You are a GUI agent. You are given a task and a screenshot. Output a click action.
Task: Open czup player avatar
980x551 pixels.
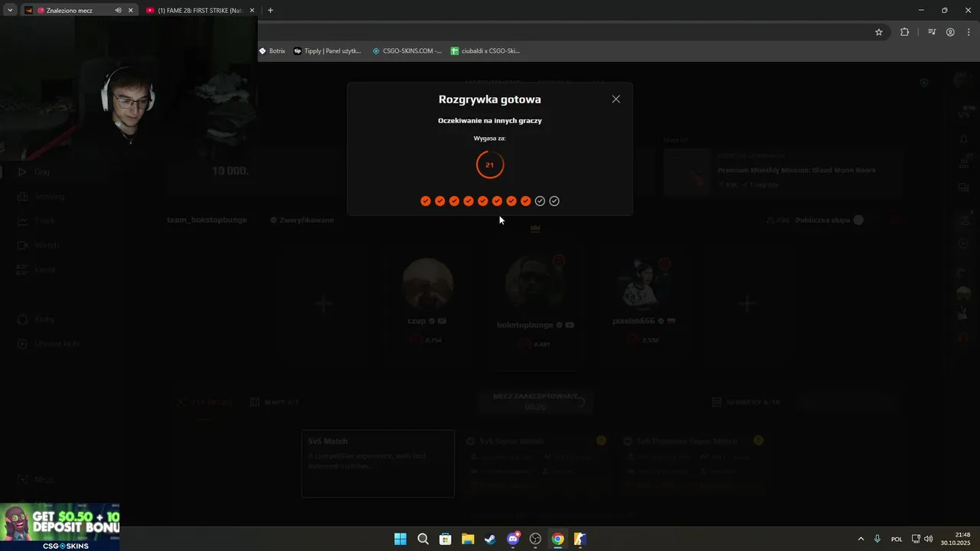click(x=427, y=284)
